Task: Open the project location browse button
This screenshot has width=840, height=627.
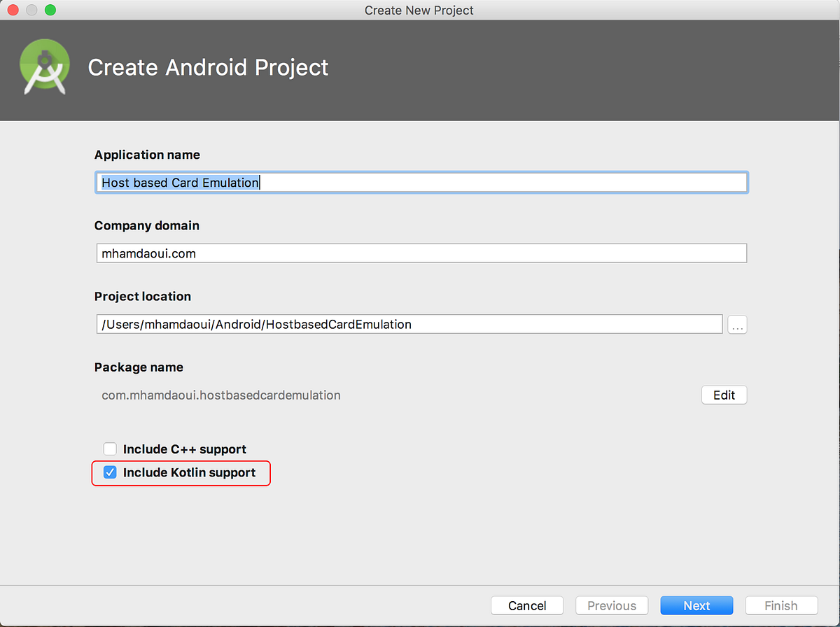Action: (737, 325)
